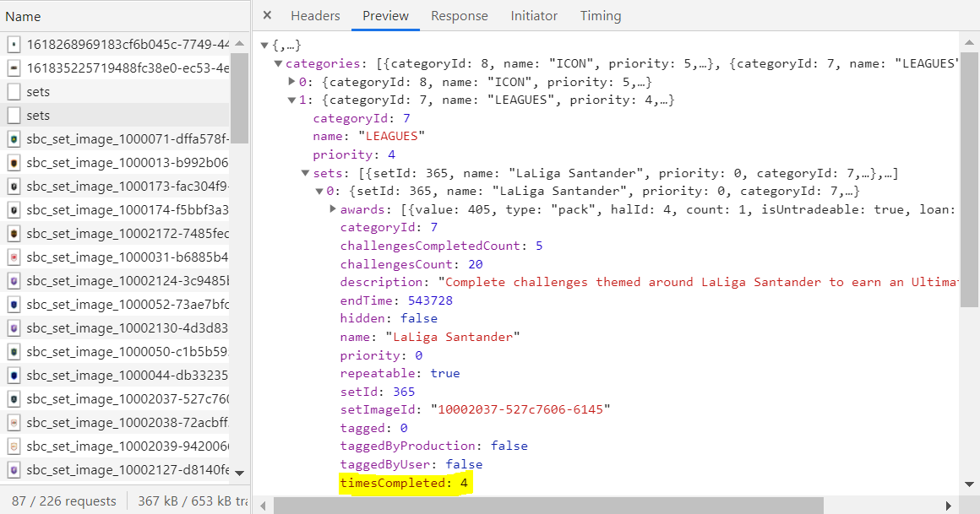Click icon of sbc_set_image_1000071 request
Screen dimensions: 980x514
(14, 138)
